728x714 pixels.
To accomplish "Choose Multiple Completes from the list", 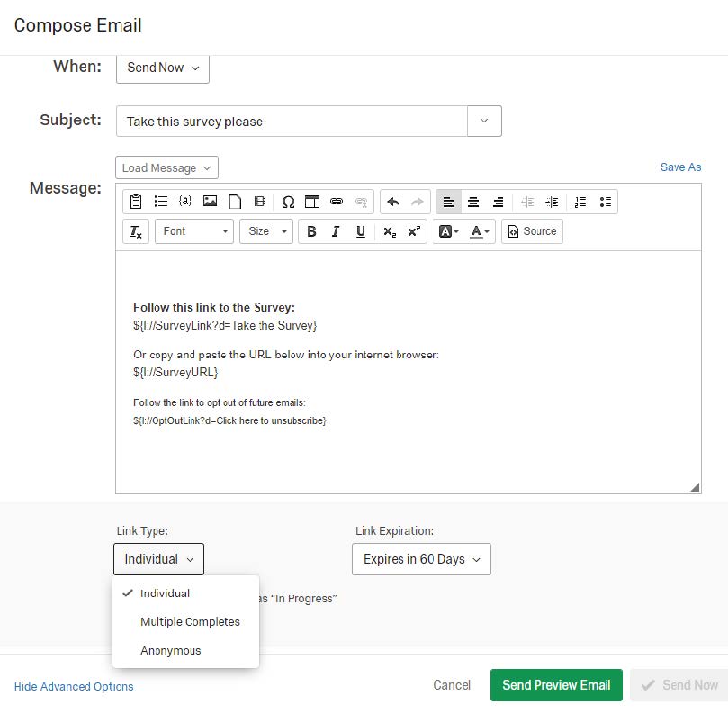I will [x=190, y=621].
